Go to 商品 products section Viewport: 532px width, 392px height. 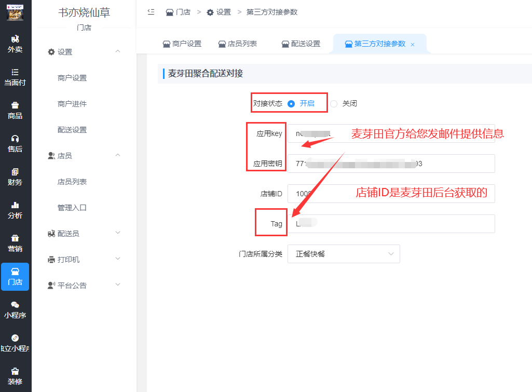click(x=15, y=111)
